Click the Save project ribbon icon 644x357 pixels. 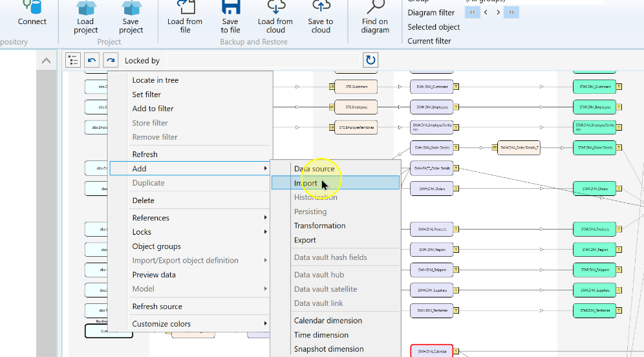(131, 7)
